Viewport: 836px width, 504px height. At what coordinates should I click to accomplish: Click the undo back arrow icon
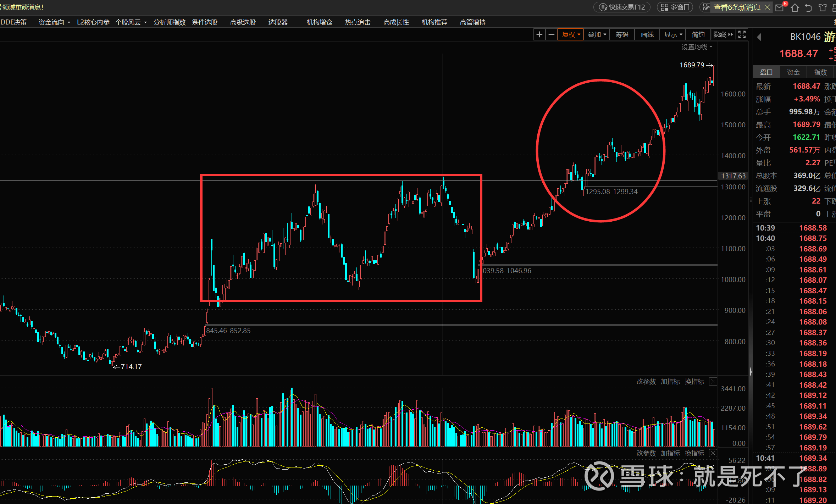tap(809, 7)
